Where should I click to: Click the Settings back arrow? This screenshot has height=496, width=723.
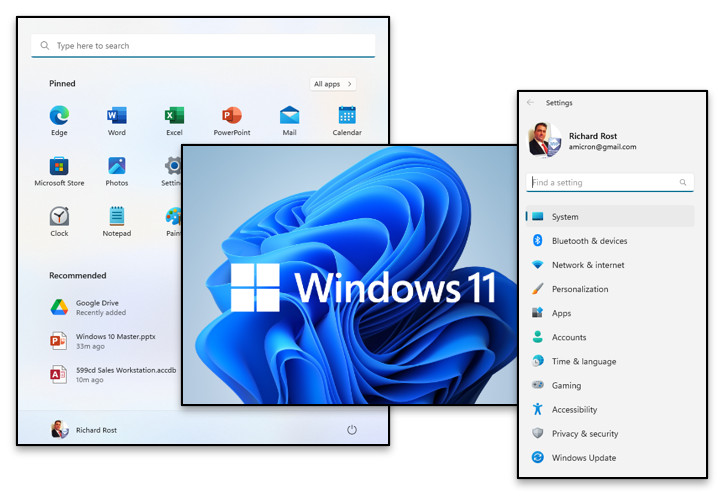coord(530,102)
